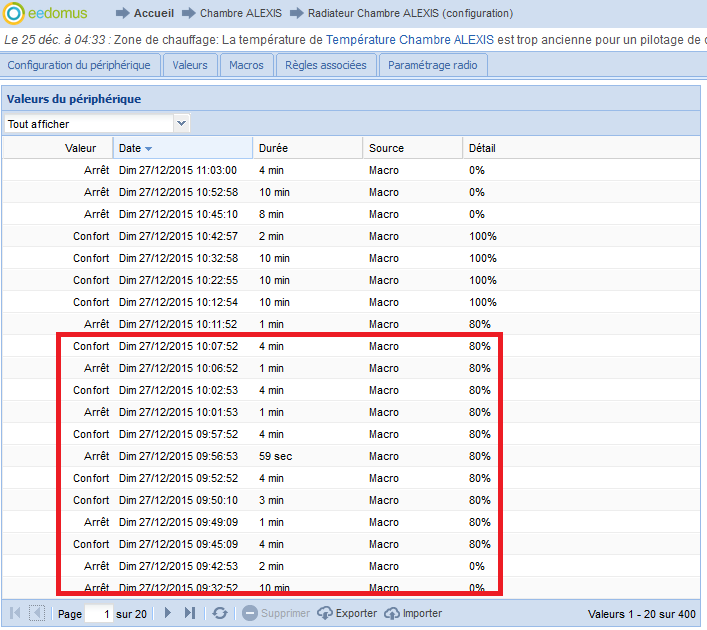Open Configuration du périphérique tab

pos(79,66)
